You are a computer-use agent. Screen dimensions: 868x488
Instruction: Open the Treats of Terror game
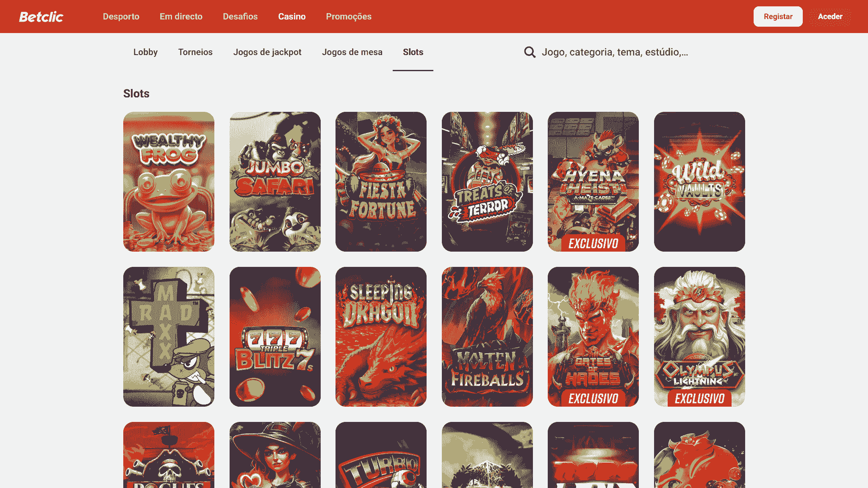tap(487, 182)
